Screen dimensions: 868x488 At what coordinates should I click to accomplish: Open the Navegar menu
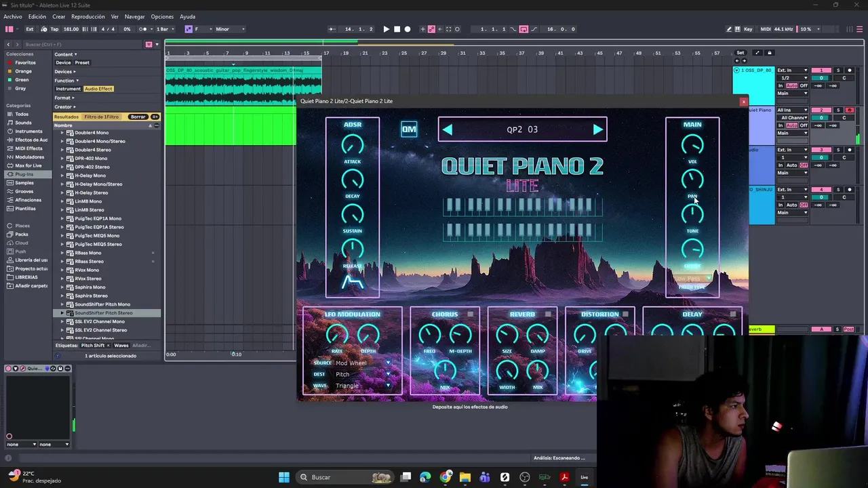tap(135, 17)
